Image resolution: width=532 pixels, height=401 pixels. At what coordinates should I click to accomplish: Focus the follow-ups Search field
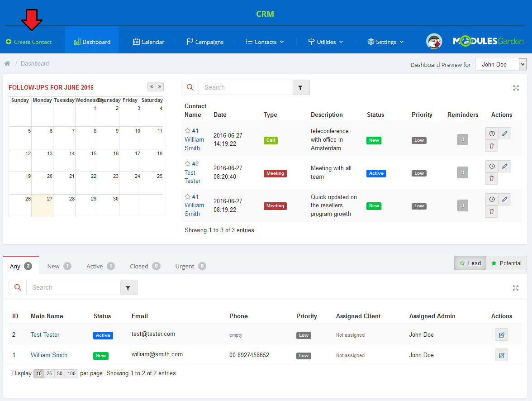pyautogui.click(x=246, y=87)
